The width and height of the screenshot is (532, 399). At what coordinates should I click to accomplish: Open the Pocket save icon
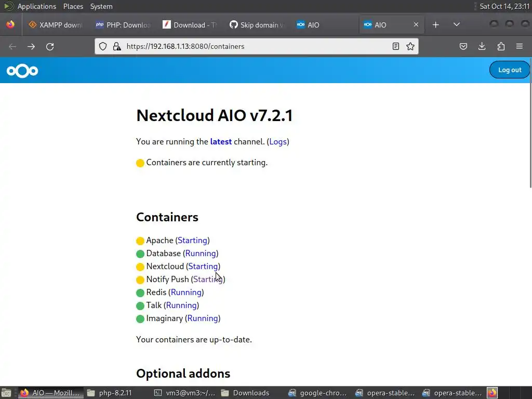tap(463, 46)
